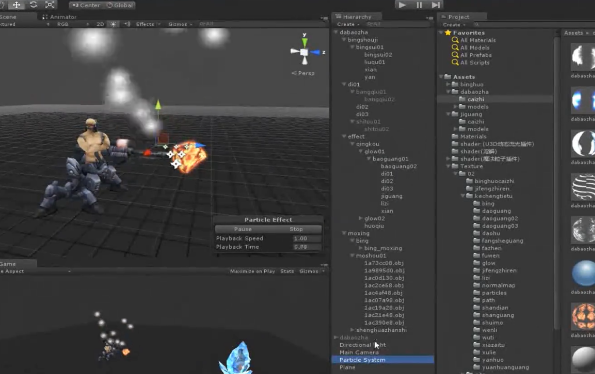Click the Favorites star icon

pyautogui.click(x=448, y=33)
